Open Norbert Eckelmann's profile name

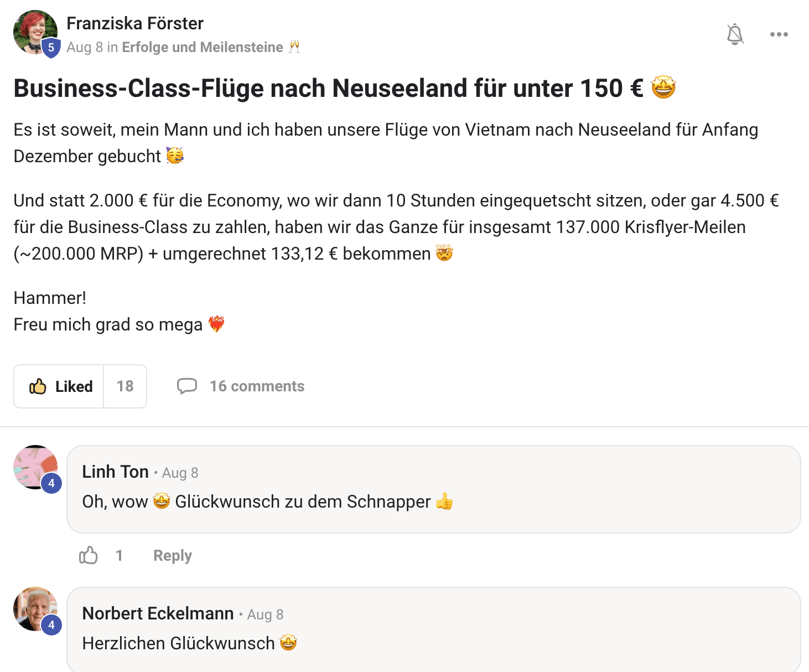pyautogui.click(x=158, y=613)
